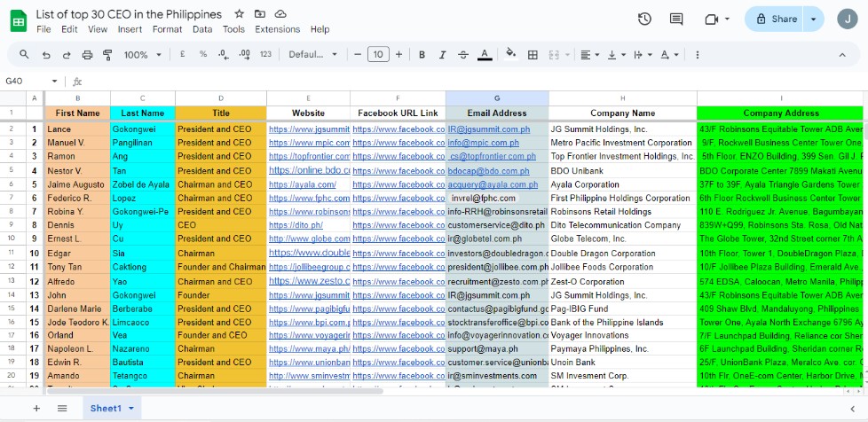The image size is (868, 422).
Task: Hide the menus collapse chevron
Action: point(842,54)
